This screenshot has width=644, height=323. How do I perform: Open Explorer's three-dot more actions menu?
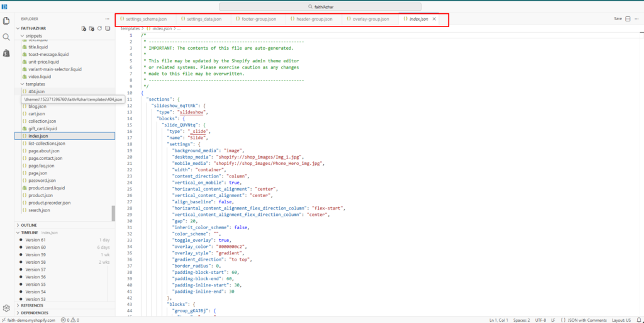coord(107,19)
